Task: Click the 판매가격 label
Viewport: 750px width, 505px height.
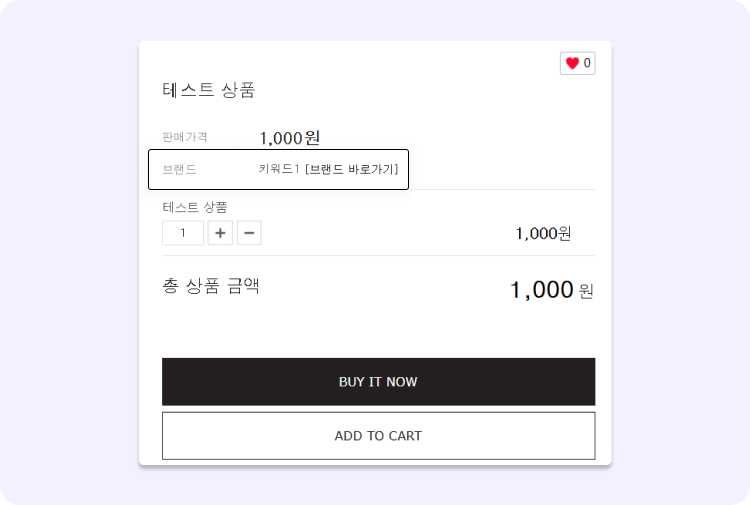Action: coord(185,137)
